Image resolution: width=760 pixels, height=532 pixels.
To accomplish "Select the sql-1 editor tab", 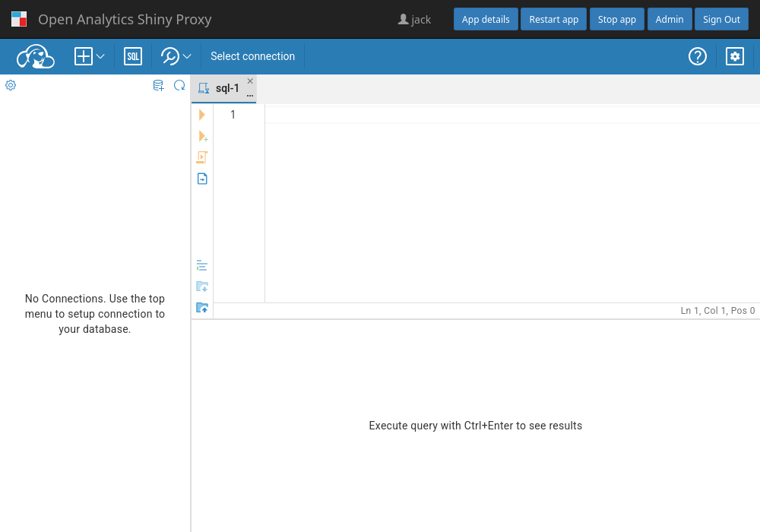I will coord(224,88).
